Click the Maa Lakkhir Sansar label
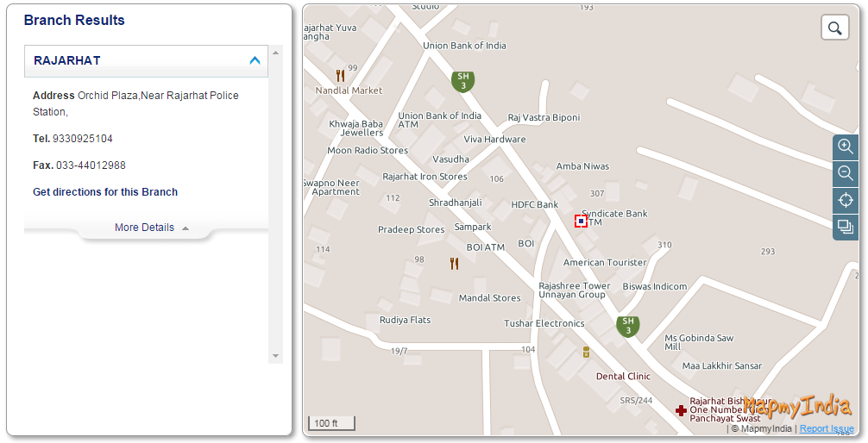 click(x=722, y=366)
